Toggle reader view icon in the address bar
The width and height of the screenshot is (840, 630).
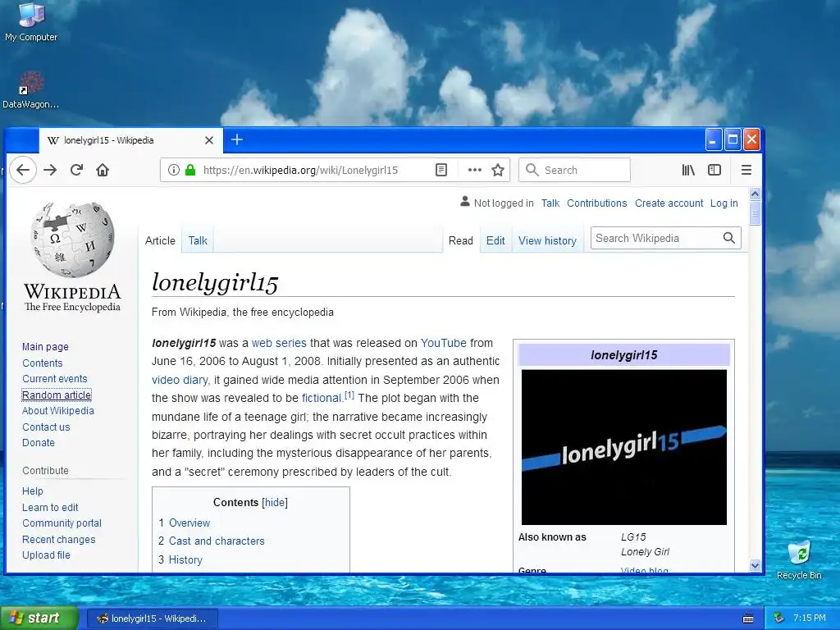tap(441, 171)
